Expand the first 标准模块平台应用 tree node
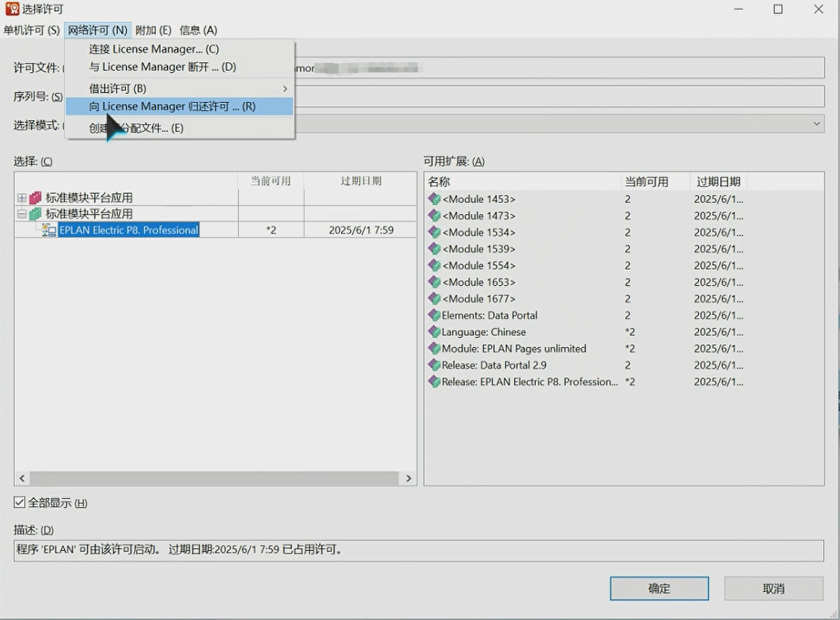 tap(22, 198)
